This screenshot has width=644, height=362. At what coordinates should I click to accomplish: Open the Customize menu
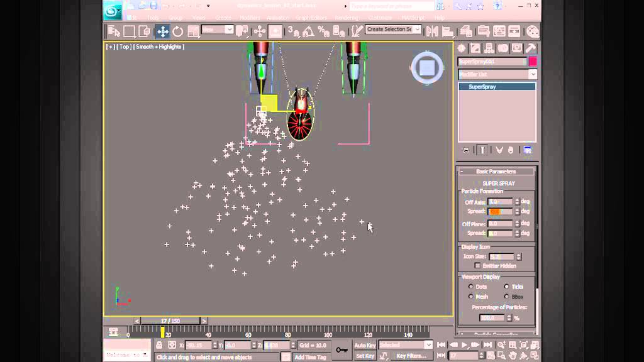(380, 18)
